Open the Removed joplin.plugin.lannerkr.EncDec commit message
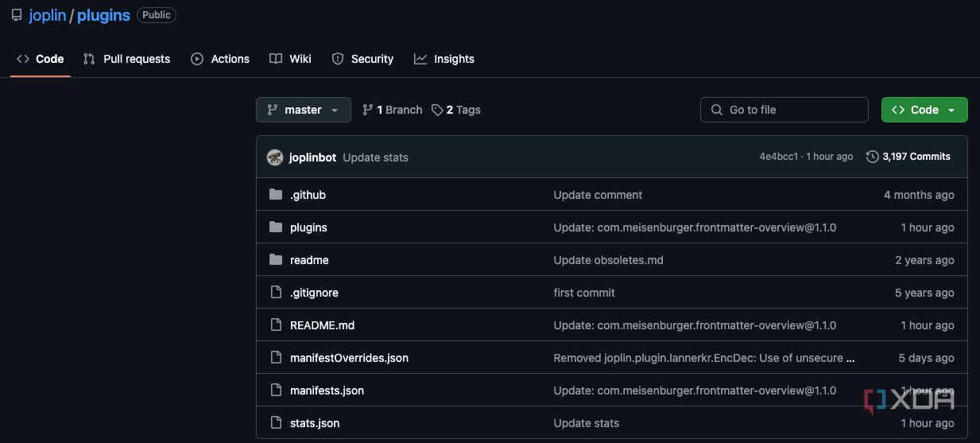This screenshot has height=443, width=980. point(704,358)
